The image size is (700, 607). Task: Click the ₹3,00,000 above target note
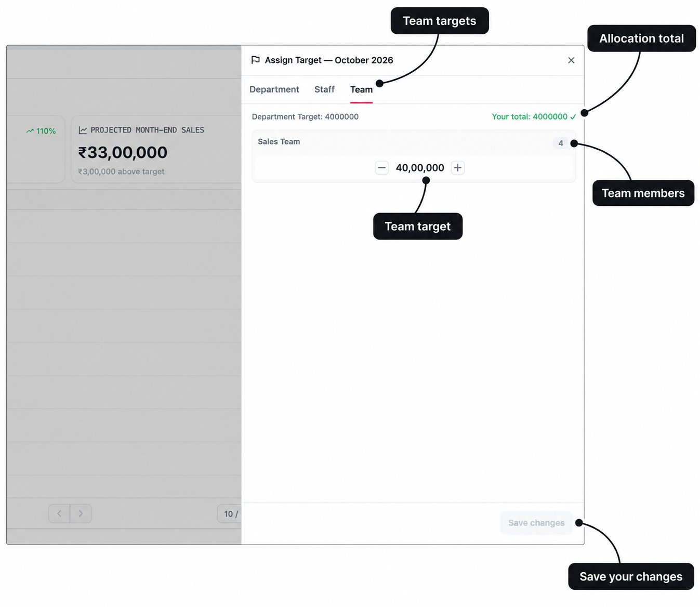pyautogui.click(x=121, y=171)
